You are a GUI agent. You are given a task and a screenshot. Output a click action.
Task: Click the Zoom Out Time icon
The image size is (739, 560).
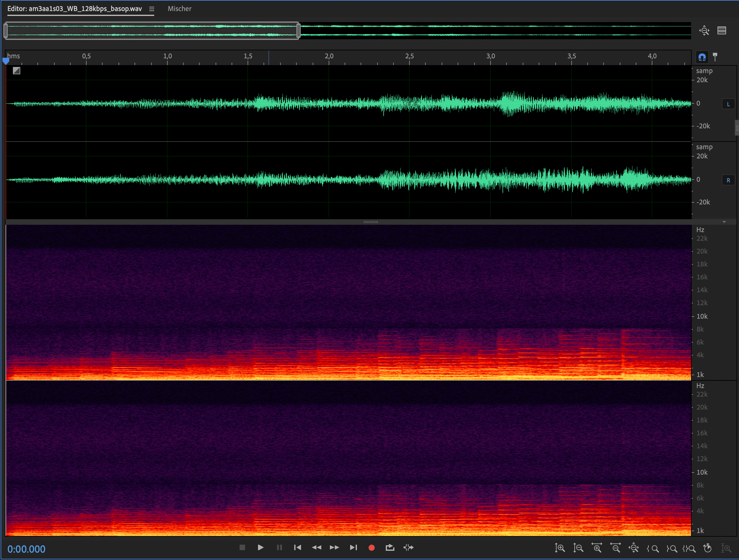point(615,548)
